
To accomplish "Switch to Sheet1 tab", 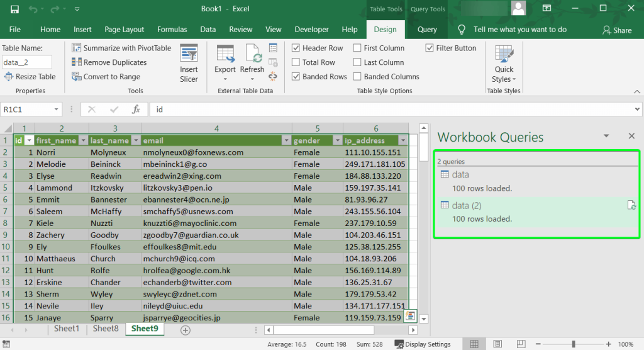I will coord(67,329).
